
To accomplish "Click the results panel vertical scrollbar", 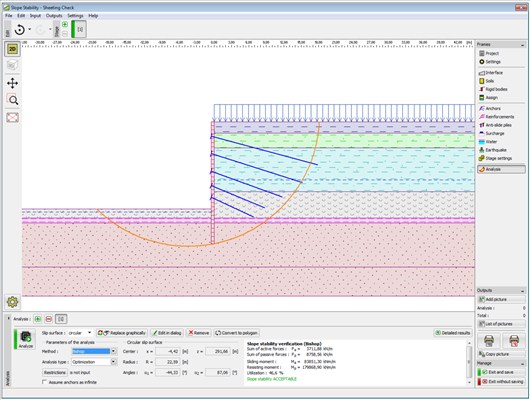I will (x=469, y=362).
